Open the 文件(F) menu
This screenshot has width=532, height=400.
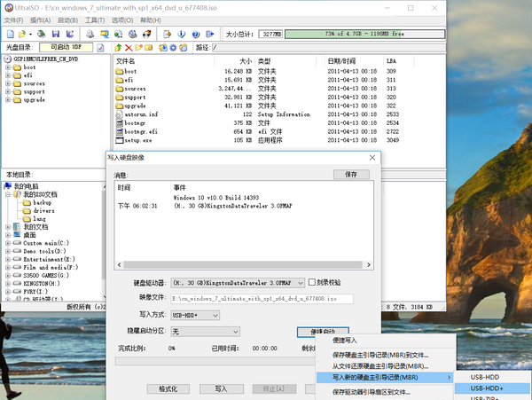(x=13, y=20)
